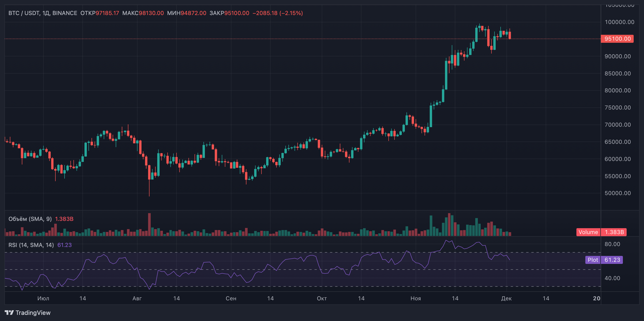
Task: Click the high price value МАКС 98130.00
Action: pos(143,13)
